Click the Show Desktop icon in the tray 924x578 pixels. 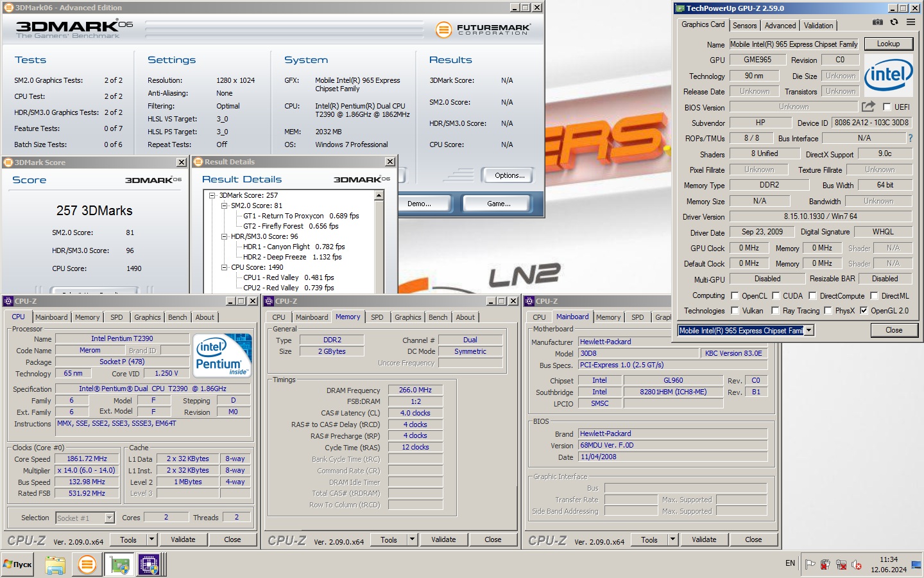(916, 565)
